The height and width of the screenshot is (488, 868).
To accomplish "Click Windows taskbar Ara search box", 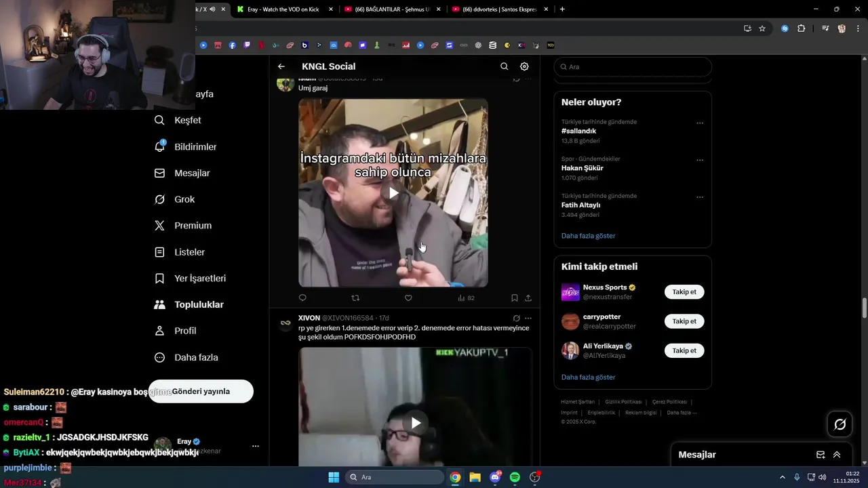I will [x=395, y=477].
